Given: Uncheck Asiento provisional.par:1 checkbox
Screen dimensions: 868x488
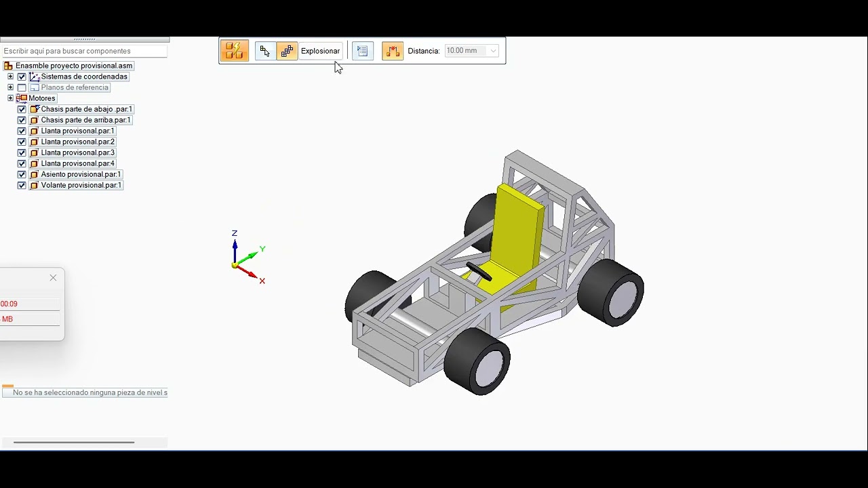Looking at the screenshot, I should (x=22, y=174).
